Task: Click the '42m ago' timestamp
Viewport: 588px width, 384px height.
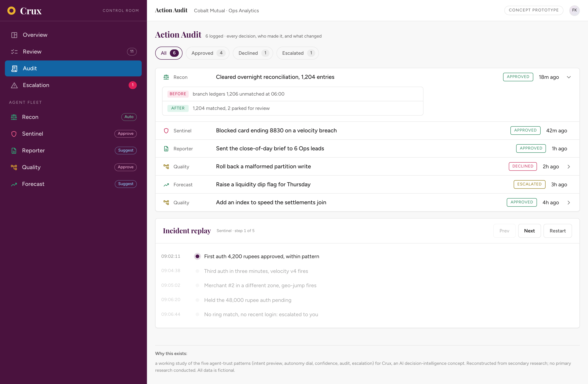Action: pyautogui.click(x=556, y=131)
